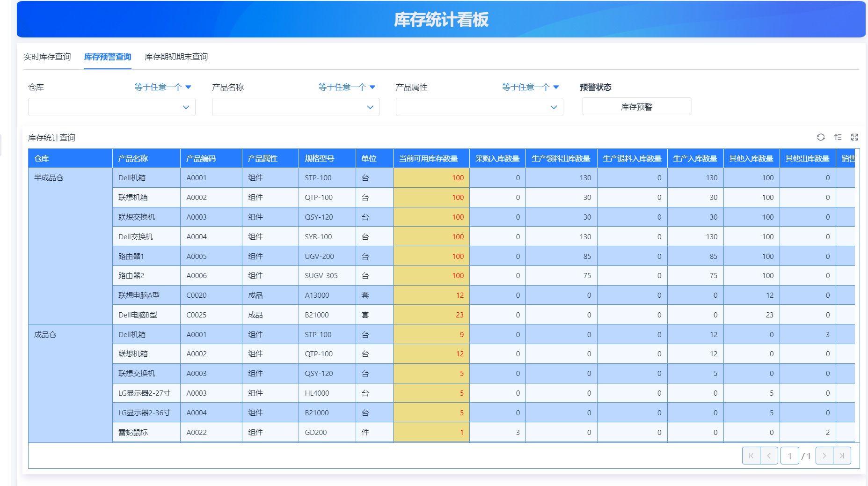868x486 pixels.
Task: Click the 库存统计看板 banner title
Action: 441,19
